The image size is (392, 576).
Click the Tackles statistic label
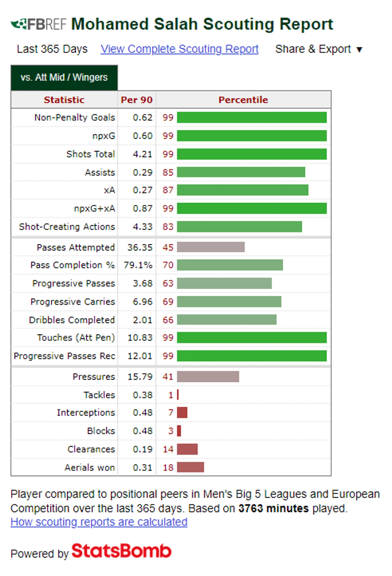[x=99, y=395]
